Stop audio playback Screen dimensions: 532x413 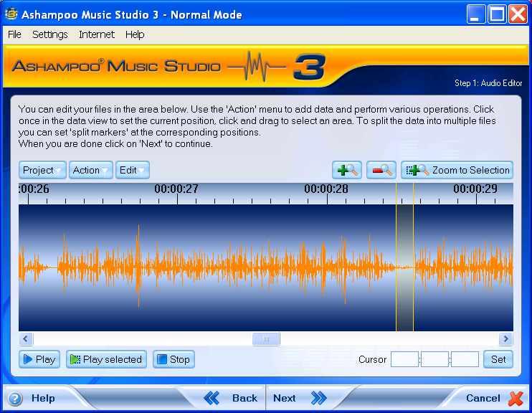pyautogui.click(x=173, y=359)
